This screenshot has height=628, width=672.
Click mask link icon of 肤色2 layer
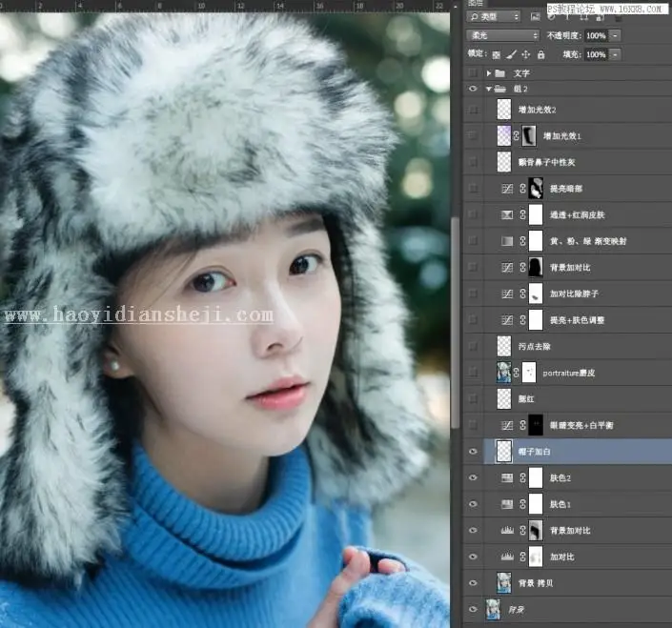click(x=523, y=477)
